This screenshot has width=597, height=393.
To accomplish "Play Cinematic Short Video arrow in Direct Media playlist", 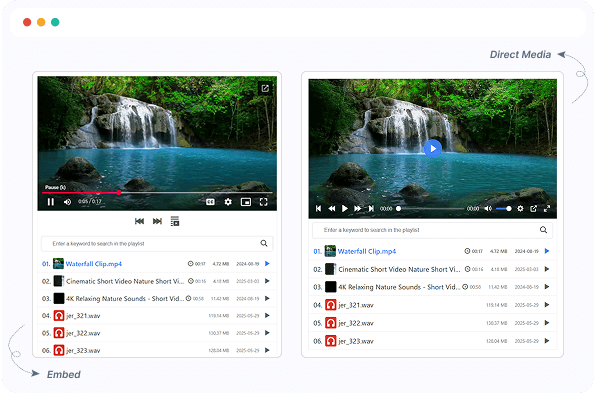I will point(547,269).
